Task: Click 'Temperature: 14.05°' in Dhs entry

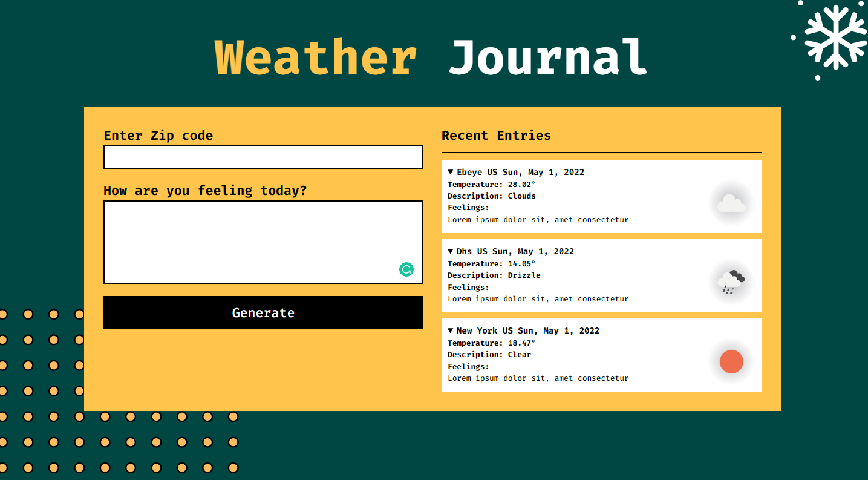Action: pyautogui.click(x=491, y=264)
